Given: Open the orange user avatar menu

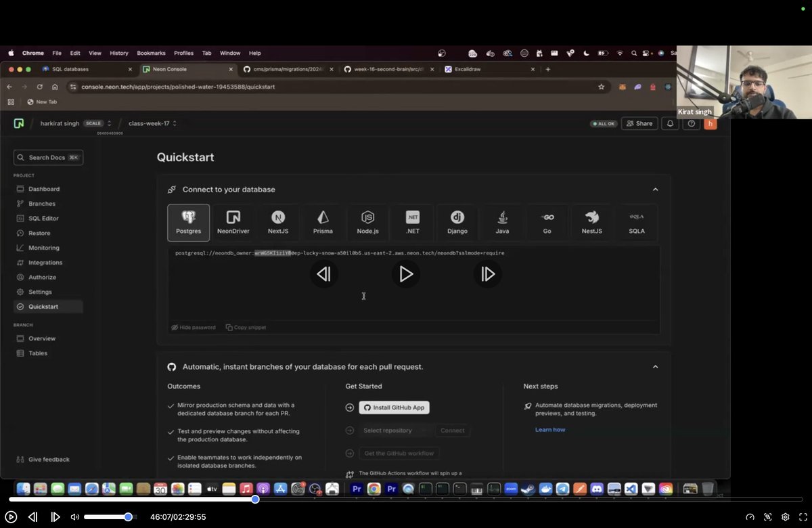Looking at the screenshot, I should 710,123.
